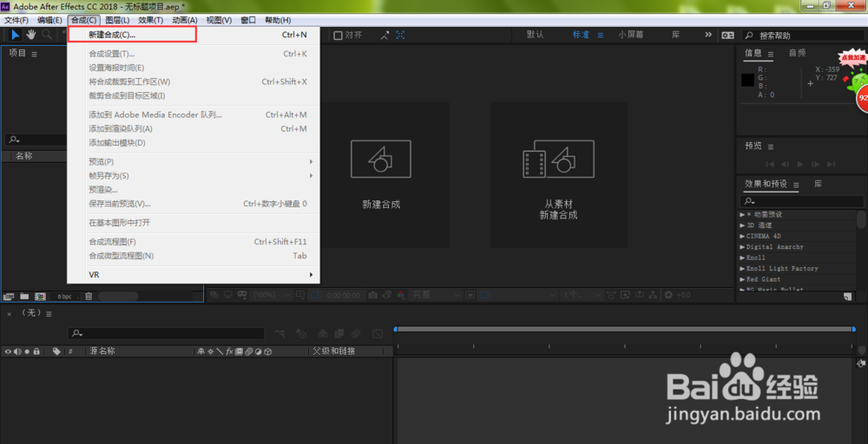Click the black color swatch in 信息 panel

tap(748, 80)
